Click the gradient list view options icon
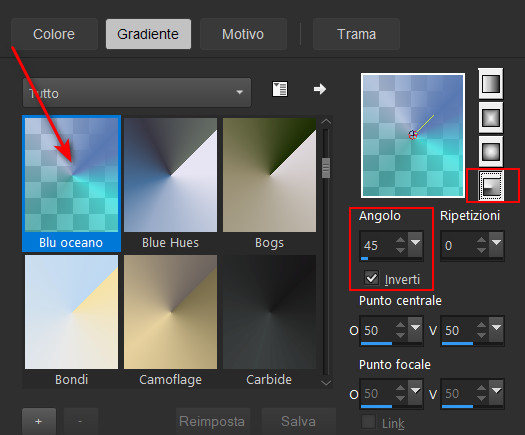This screenshot has width=525, height=435. coord(280,89)
